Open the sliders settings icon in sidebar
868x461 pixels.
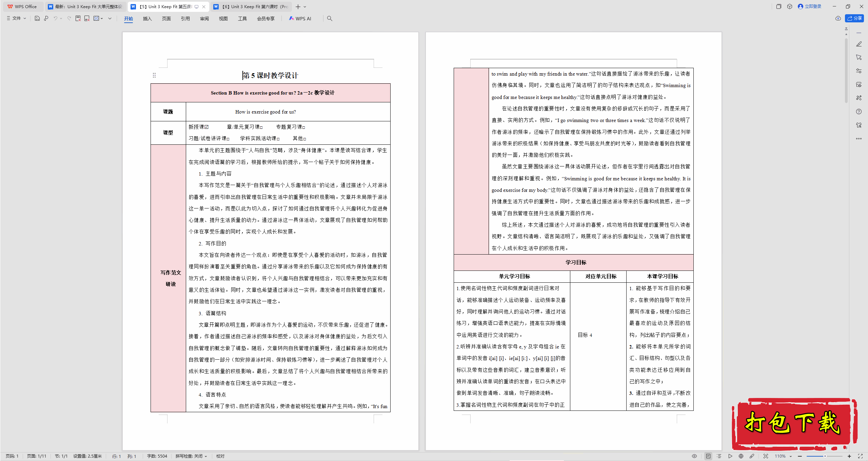coord(859,71)
